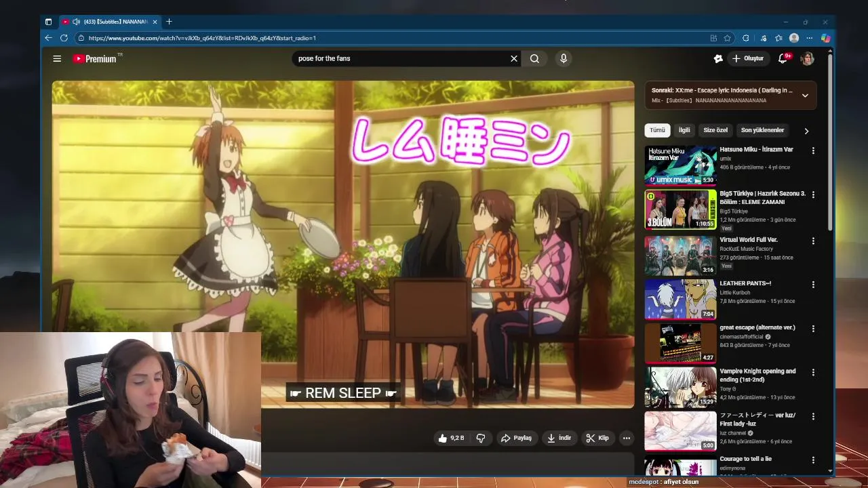Open browser favorites list icon
This screenshot has height=488, width=868.
pyautogui.click(x=778, y=38)
